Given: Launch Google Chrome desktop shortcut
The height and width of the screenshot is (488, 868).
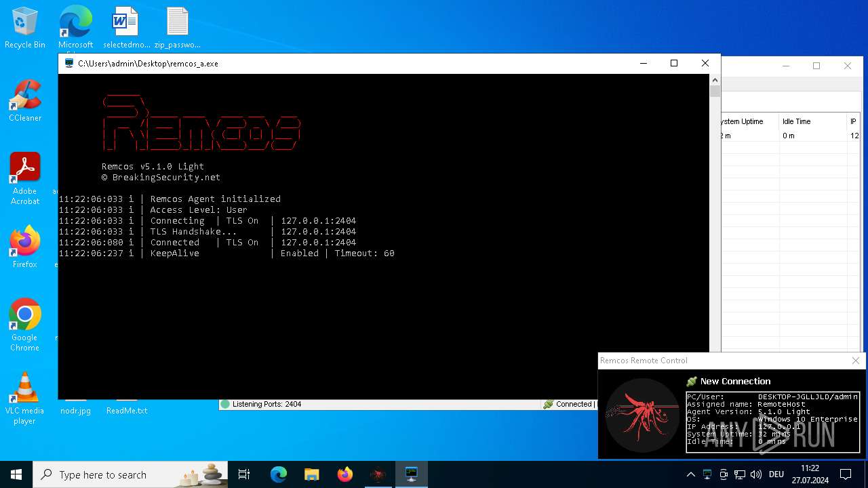Looking at the screenshot, I should (x=25, y=325).
